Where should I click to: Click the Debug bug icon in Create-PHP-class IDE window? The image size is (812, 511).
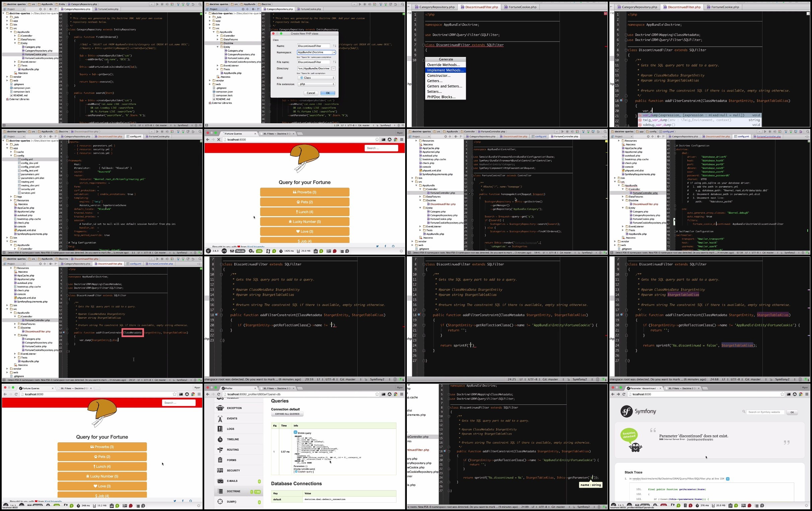[x=365, y=4]
